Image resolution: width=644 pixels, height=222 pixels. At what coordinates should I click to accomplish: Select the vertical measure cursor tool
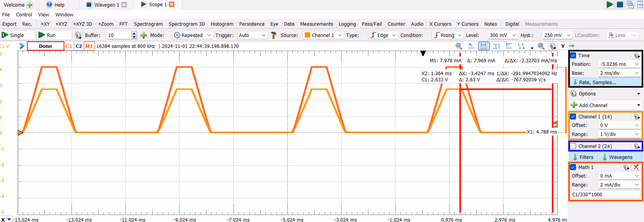496,46
